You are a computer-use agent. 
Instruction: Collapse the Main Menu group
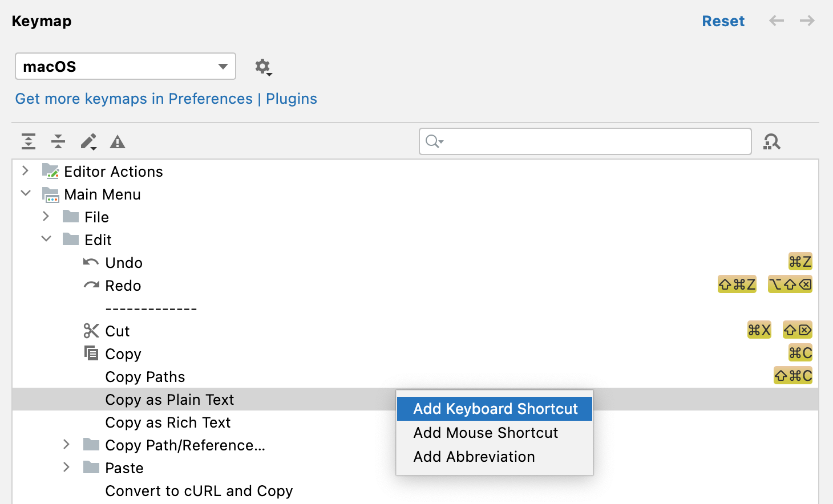pyautogui.click(x=26, y=194)
